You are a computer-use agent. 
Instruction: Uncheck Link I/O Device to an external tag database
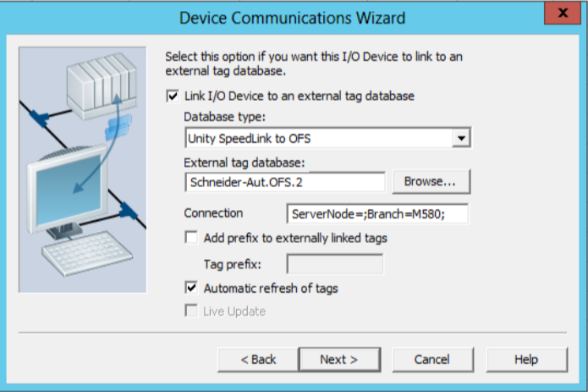pyautogui.click(x=173, y=96)
